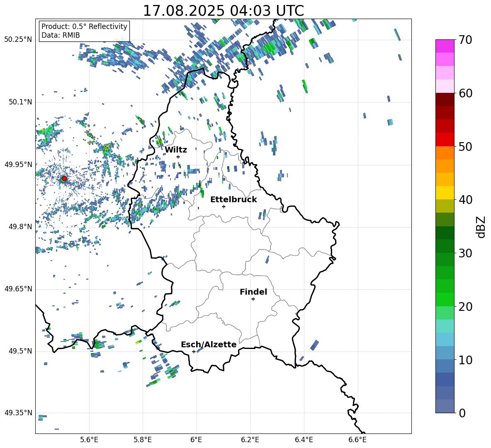Click the dark maroon colorbar segment below 60
This screenshot has width=491, height=448.
445,99
